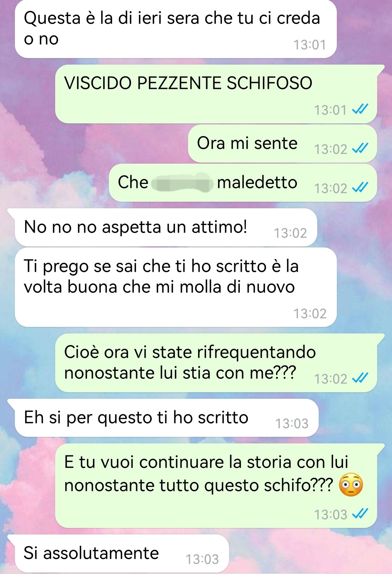Select the 'Ora mi sente' message bubble

282,144
